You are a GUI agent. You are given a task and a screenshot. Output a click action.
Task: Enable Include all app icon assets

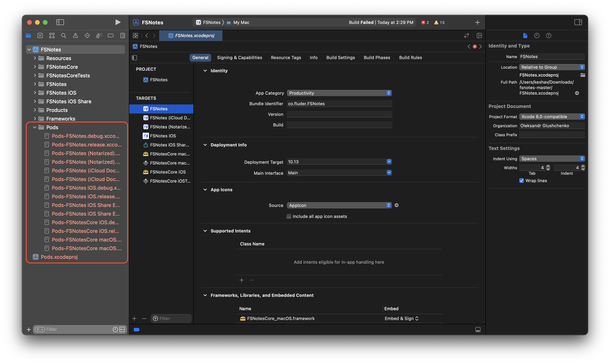pyautogui.click(x=289, y=216)
